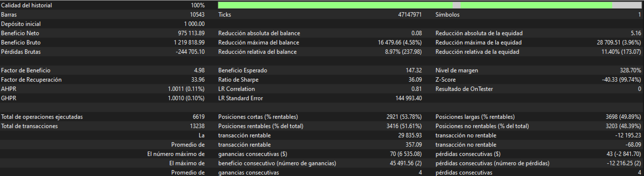Select the Posiciones no rentables value 3203 (48.39%)
Image resolution: width=644 pixels, height=176 pixels.
[x=623, y=126]
